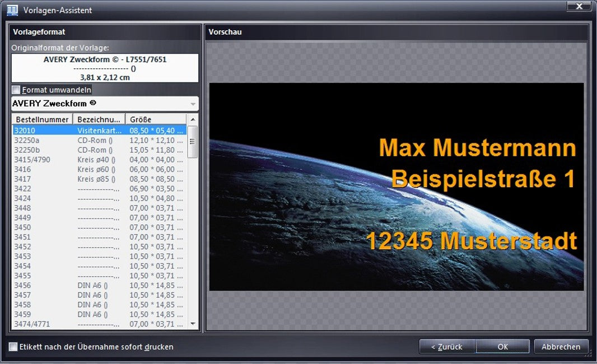597x364 pixels.
Task: Sort list by Größe column header
Action: 154,119
